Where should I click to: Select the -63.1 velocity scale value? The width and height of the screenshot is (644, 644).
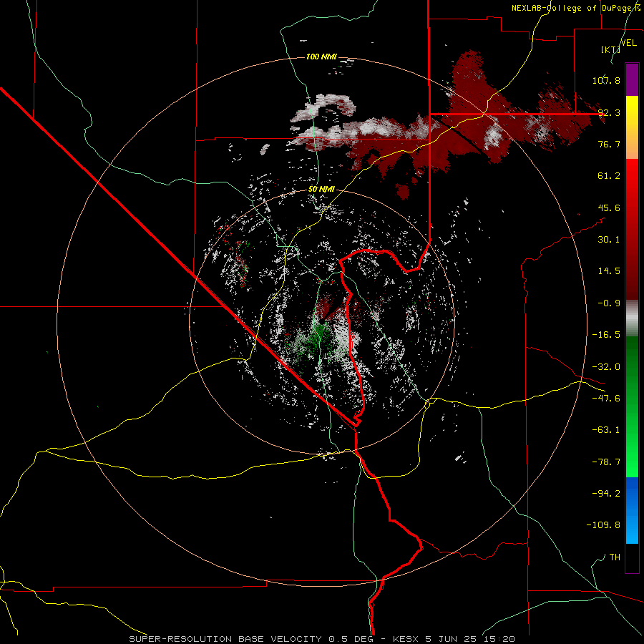[606, 430]
